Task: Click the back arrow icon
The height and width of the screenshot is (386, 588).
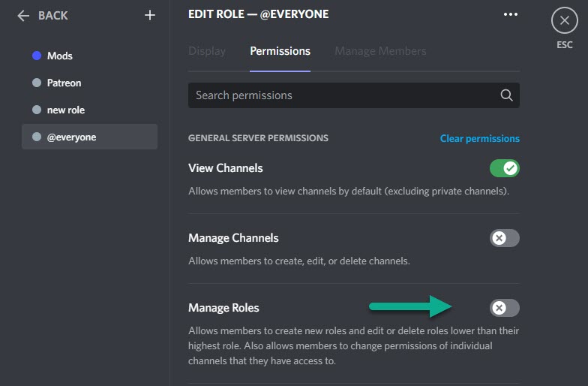Action: point(23,15)
